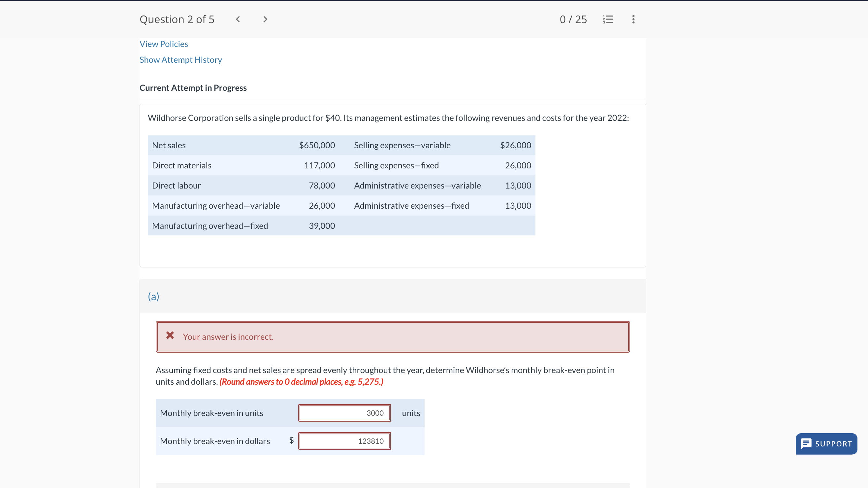
Task: Open the View Policies link
Action: [164, 44]
